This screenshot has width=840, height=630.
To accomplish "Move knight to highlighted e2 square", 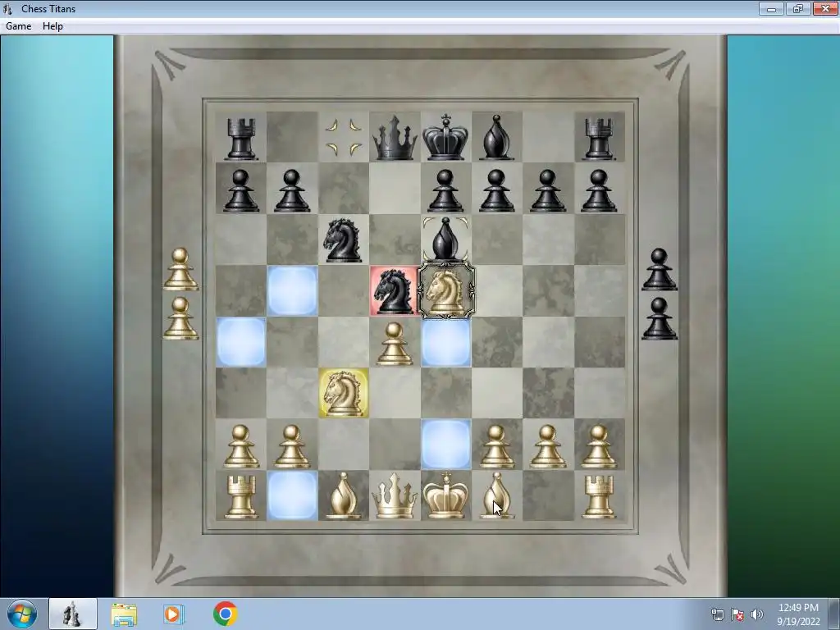I will pos(445,445).
